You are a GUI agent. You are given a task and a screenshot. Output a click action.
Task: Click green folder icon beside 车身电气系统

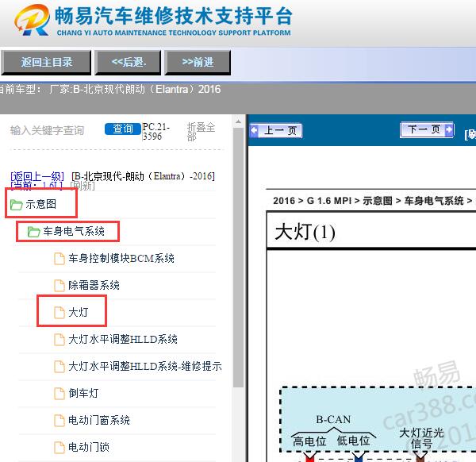click(x=33, y=232)
